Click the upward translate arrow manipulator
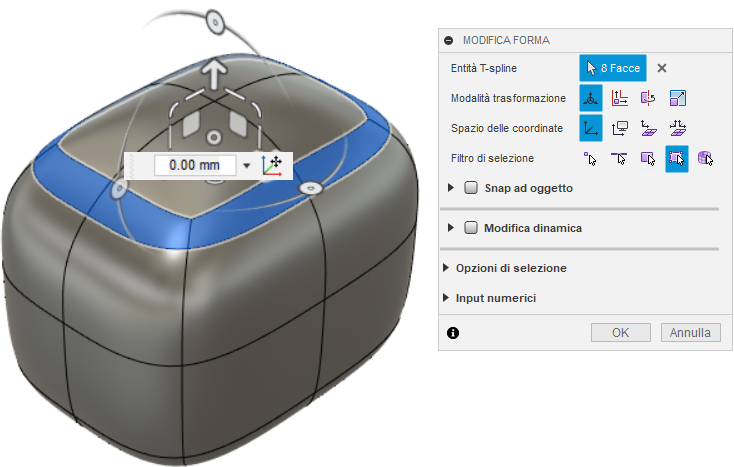The image size is (734, 467). [214, 73]
